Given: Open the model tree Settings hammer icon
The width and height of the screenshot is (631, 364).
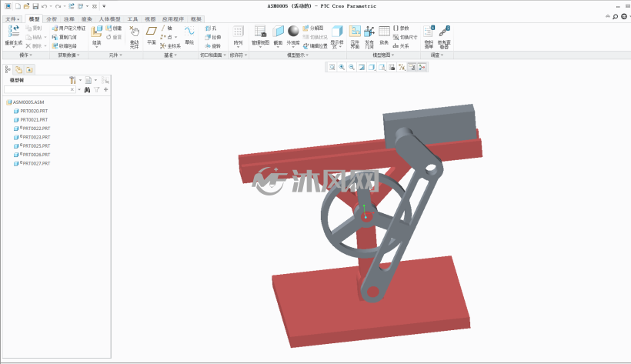Looking at the screenshot, I should tap(72, 80).
